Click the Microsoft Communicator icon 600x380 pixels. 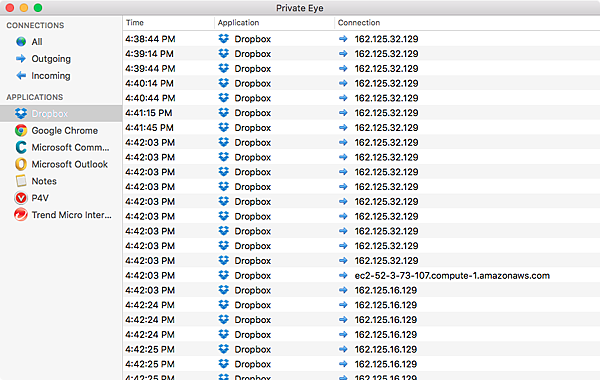click(21, 147)
